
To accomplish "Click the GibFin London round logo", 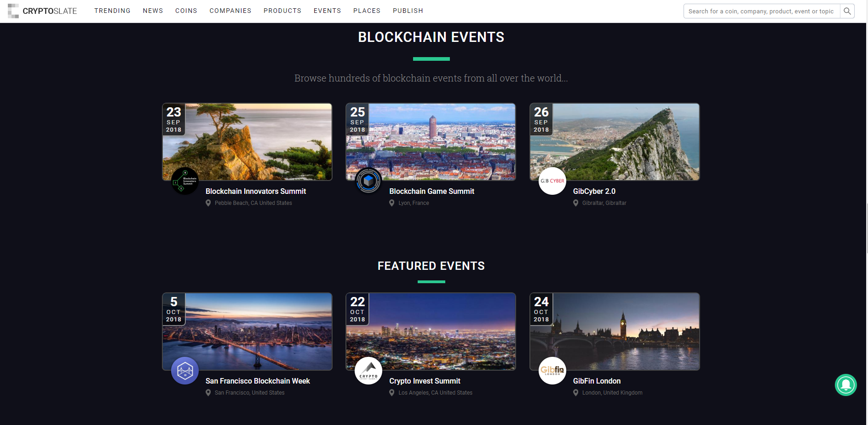I will click(x=552, y=371).
